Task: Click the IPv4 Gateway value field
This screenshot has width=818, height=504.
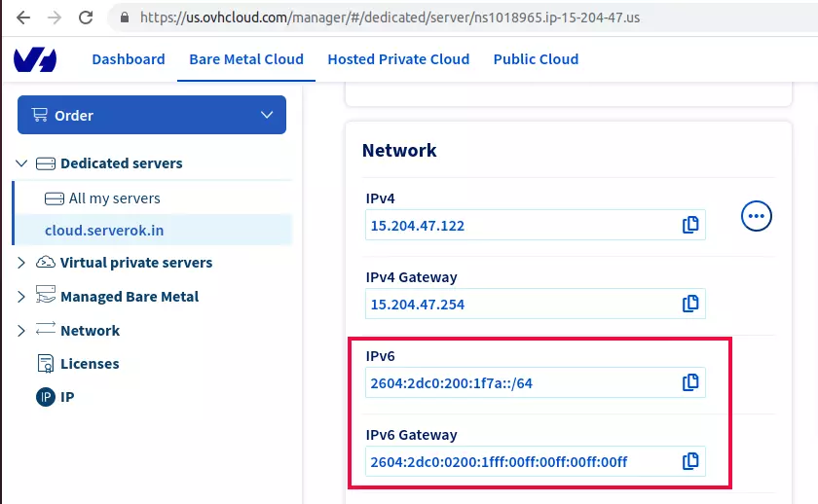Action: 536,304
